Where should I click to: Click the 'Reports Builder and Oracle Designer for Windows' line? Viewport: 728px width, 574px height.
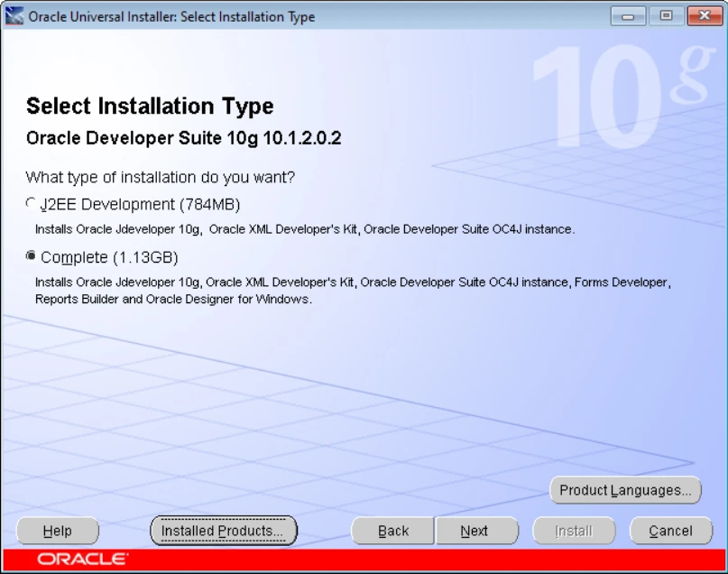173,299
